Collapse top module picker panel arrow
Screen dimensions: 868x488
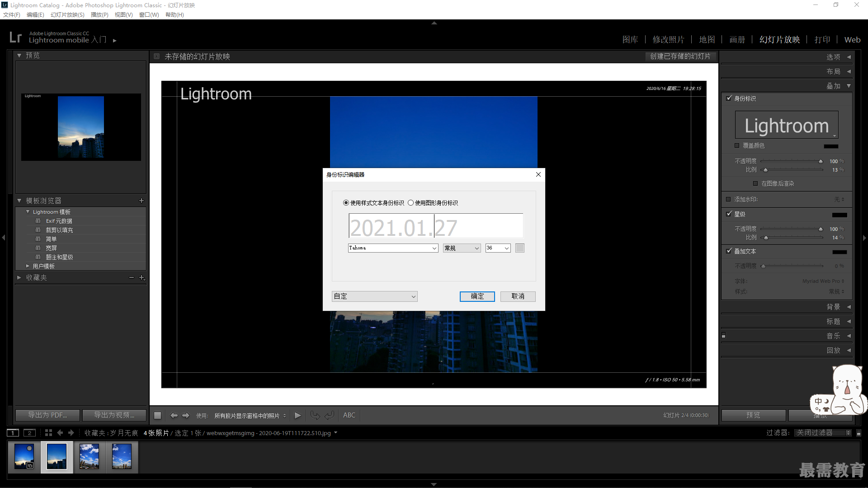tap(434, 23)
